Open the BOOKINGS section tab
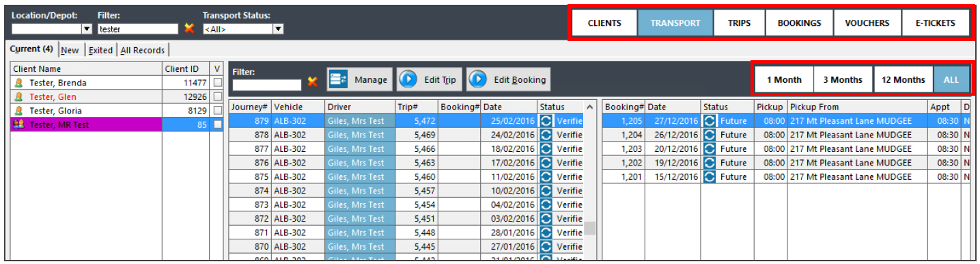The width and height of the screenshot is (980, 264). 799,23
